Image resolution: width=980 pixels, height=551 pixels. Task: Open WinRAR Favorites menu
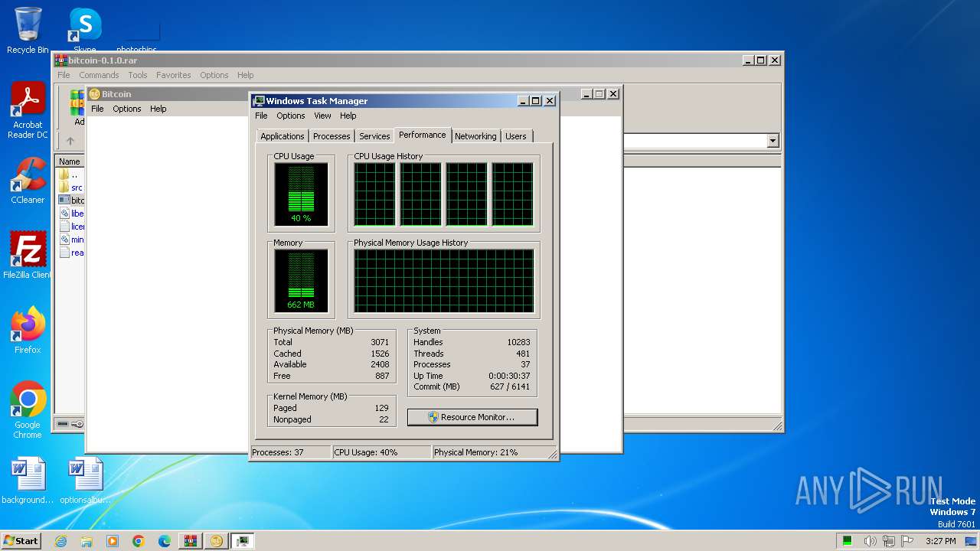pos(174,75)
